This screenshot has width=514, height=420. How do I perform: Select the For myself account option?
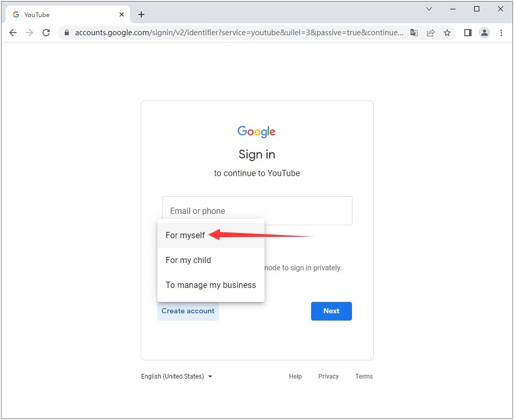click(x=185, y=235)
